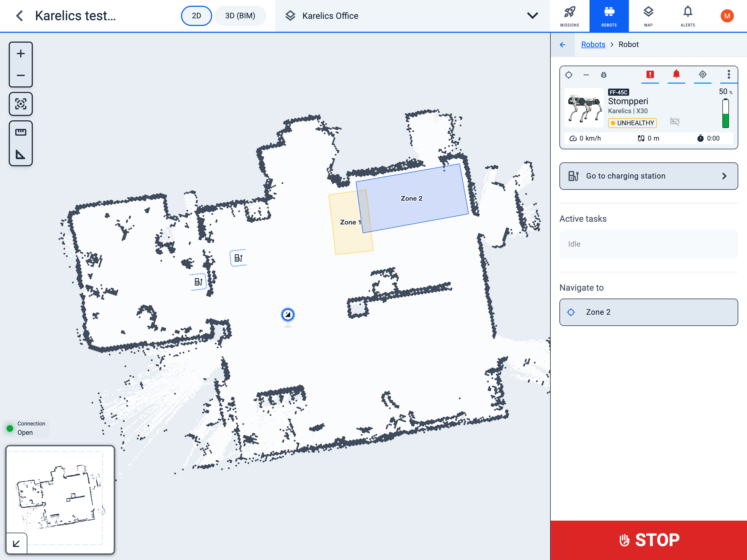Click the zoom out minus button
747x560 pixels.
point(21,75)
